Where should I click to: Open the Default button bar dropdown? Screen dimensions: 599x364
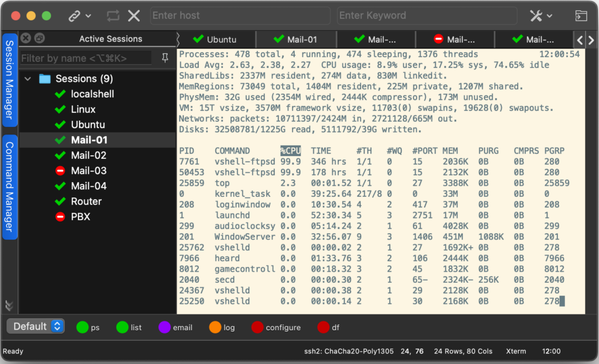tap(57, 327)
